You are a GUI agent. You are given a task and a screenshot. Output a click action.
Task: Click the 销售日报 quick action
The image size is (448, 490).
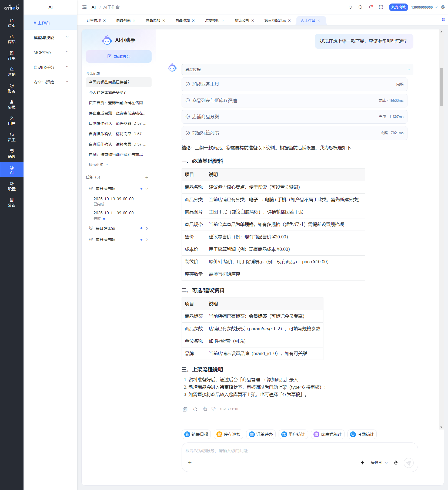pos(196,434)
